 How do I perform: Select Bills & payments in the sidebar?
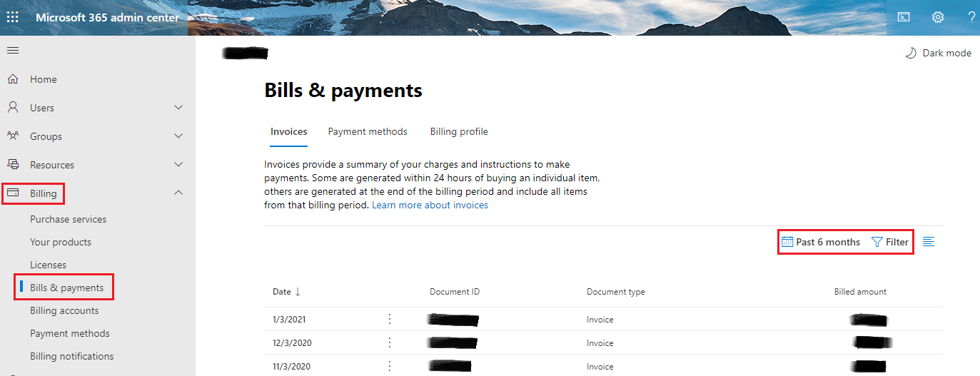coord(66,288)
